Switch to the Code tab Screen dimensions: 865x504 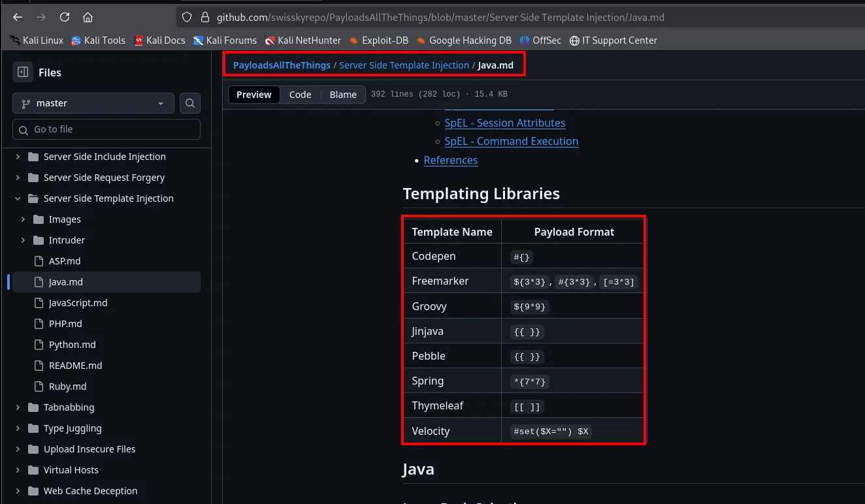tap(300, 95)
